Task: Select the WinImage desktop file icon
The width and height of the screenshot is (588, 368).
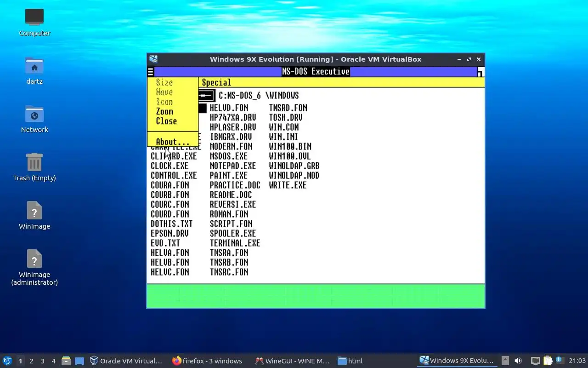Action: coord(34,211)
